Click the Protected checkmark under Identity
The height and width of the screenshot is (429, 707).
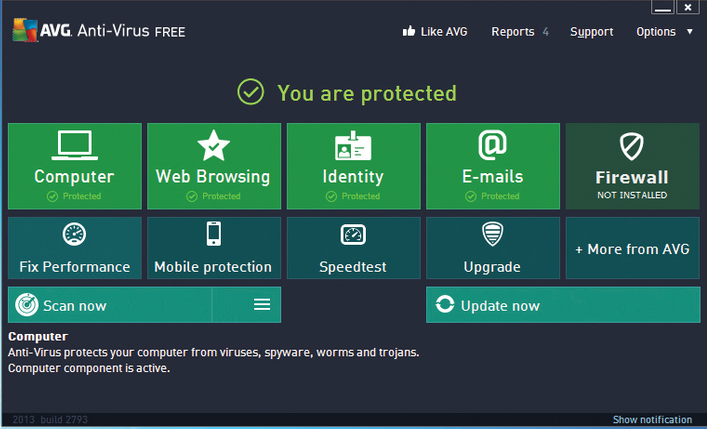click(x=331, y=196)
